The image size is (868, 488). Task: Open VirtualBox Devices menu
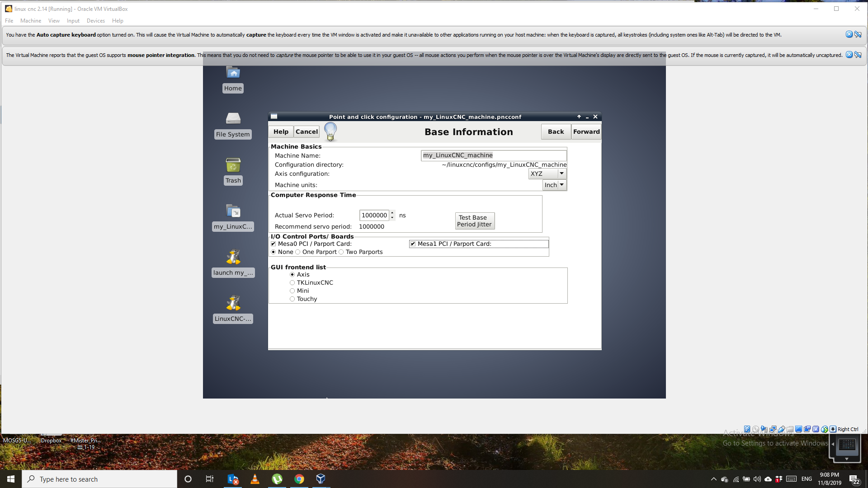(x=95, y=20)
